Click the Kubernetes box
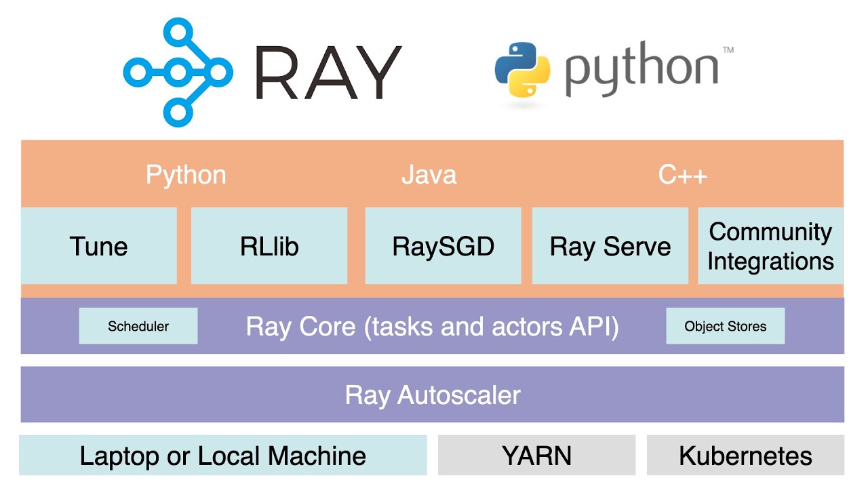 coord(745,455)
